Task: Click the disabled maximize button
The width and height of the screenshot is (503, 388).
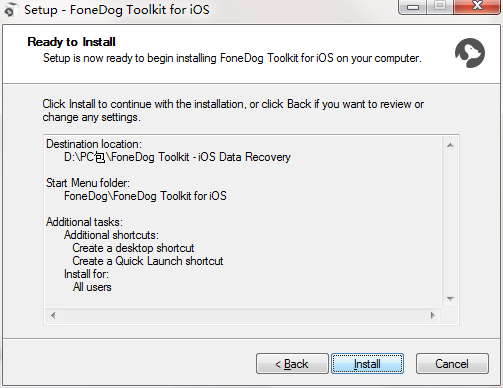Action: 440,7
